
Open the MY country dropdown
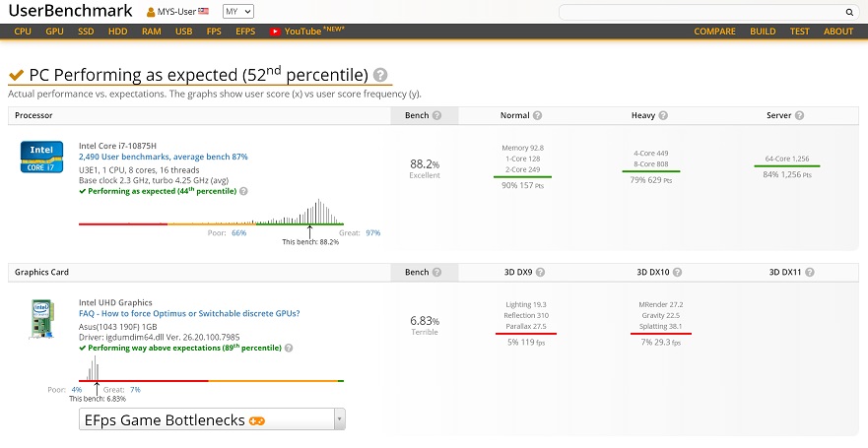click(238, 12)
